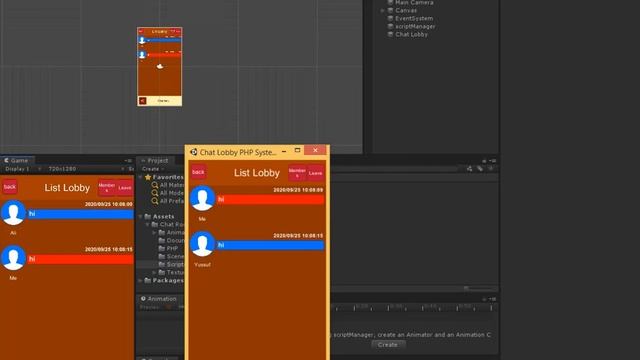Click the scriptManager object icon in Hierarchy
This screenshot has width=640, height=360.
pyautogui.click(x=390, y=26)
